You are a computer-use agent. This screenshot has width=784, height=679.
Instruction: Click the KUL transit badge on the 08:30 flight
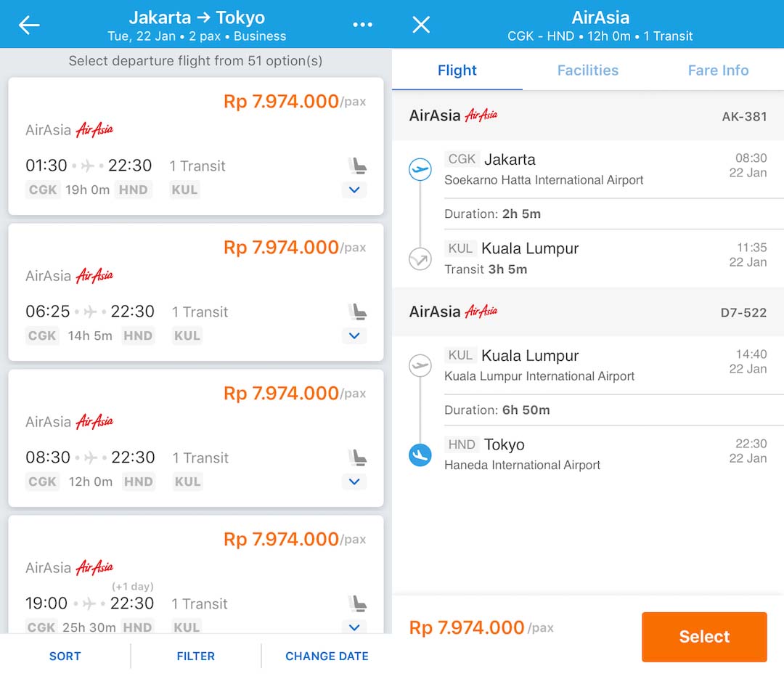point(187,481)
